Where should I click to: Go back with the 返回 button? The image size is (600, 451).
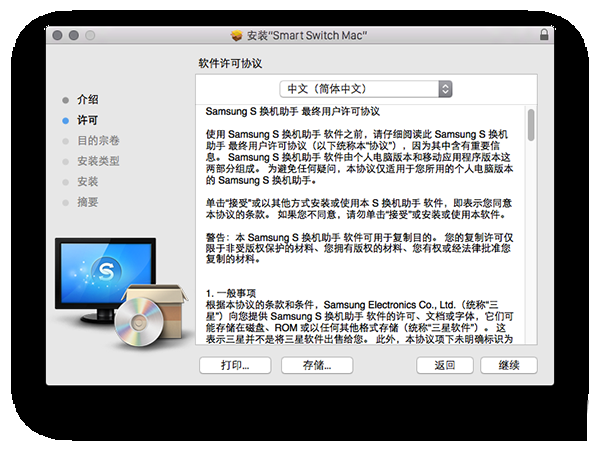445,365
